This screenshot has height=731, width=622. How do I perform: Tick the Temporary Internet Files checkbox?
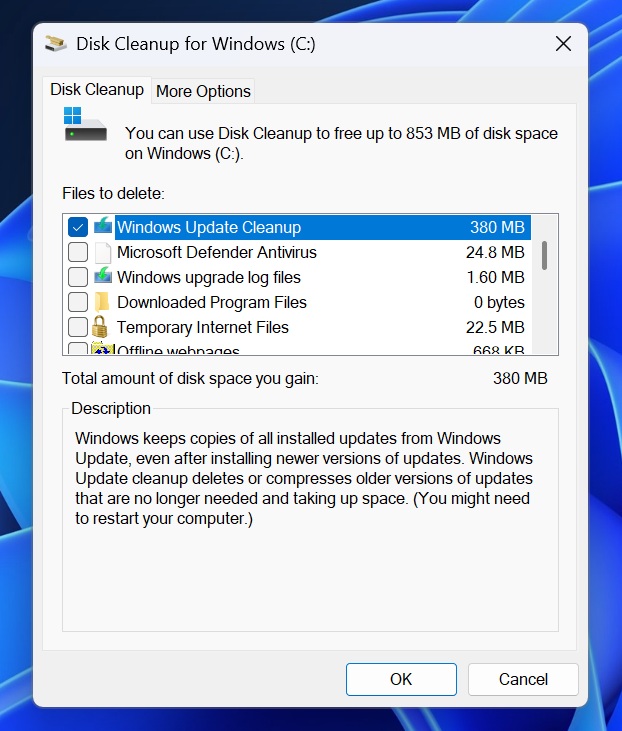78,327
